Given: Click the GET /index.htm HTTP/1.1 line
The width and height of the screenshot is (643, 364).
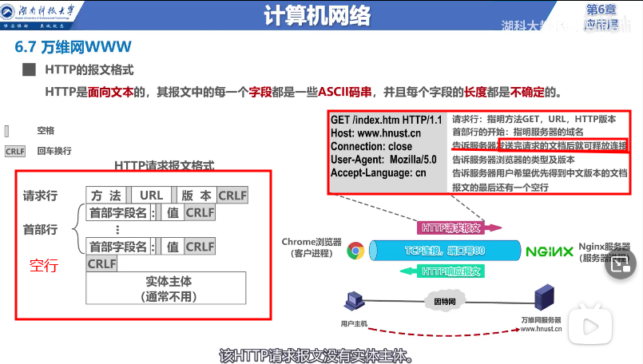Looking at the screenshot, I should (x=387, y=120).
